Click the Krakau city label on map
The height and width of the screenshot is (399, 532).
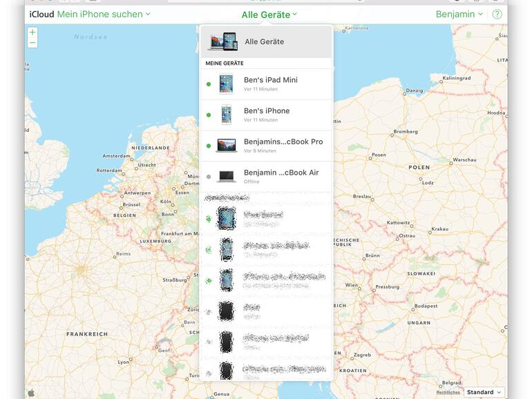439,228
